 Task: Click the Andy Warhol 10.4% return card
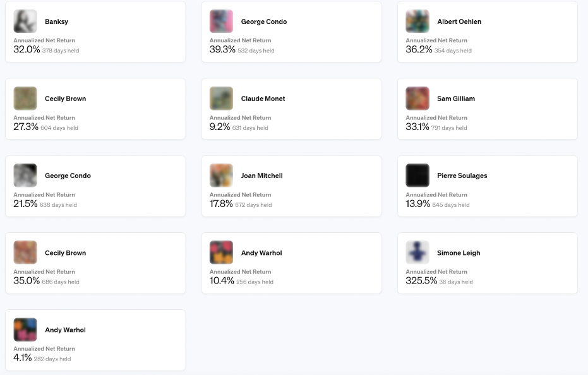tap(291, 263)
